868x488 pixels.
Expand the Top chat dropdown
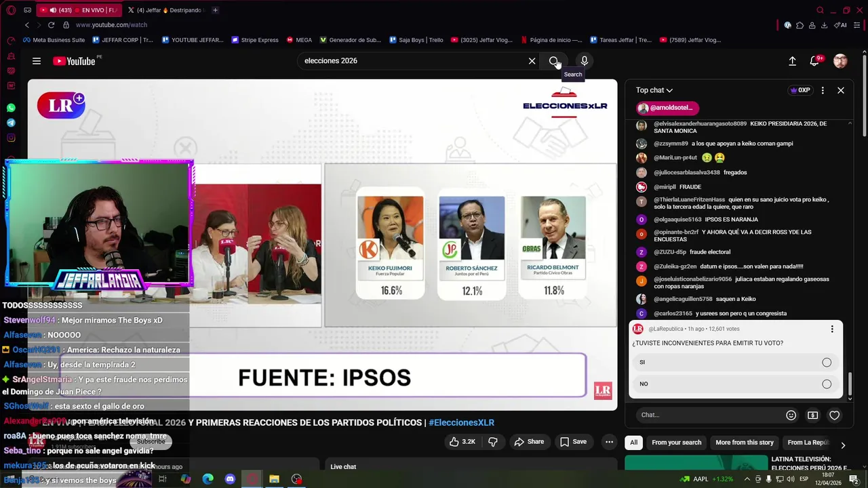coord(654,90)
